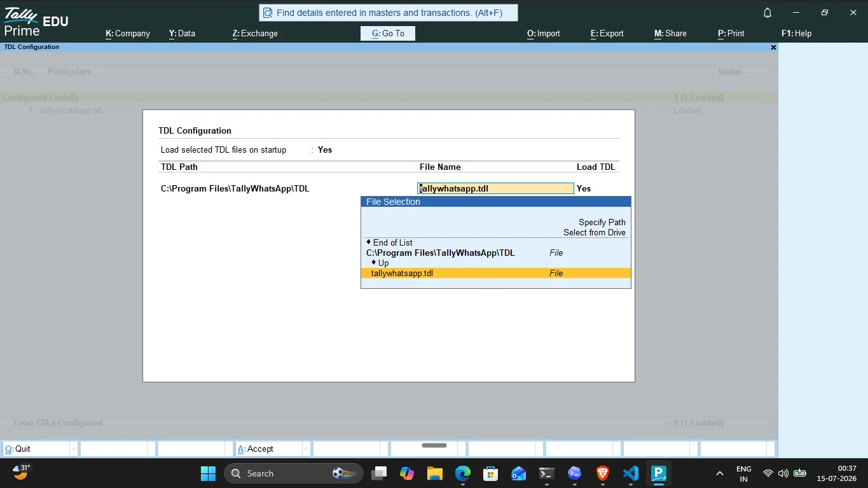This screenshot has height=488, width=868.
Task: Open Microsoft Edge from the taskbar
Action: (463, 473)
